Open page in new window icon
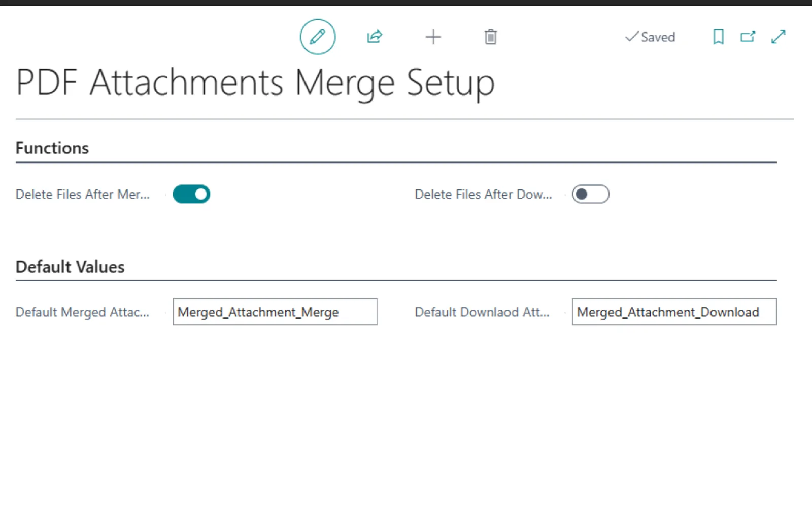This screenshot has width=812, height=508. click(x=748, y=37)
